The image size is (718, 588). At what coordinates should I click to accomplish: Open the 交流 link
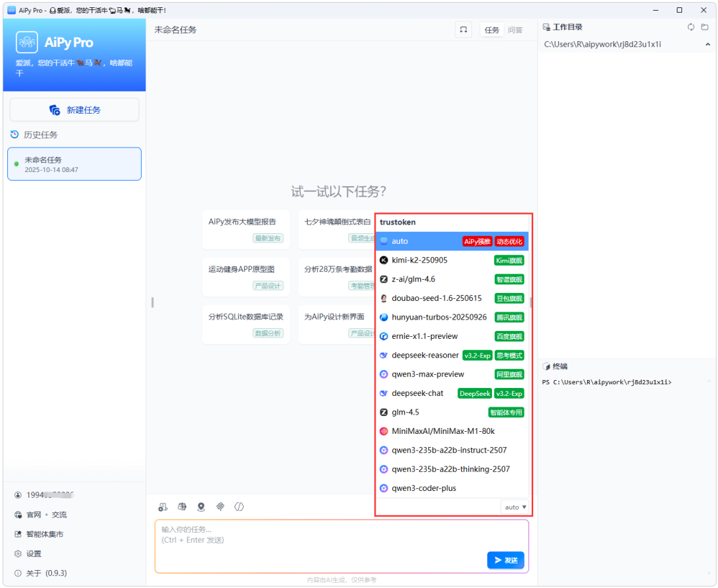pyautogui.click(x=59, y=514)
